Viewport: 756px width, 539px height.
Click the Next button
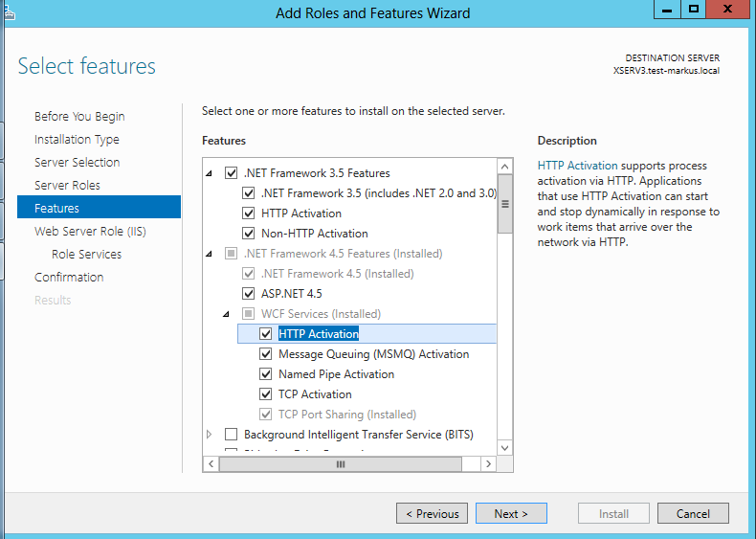tap(511, 514)
